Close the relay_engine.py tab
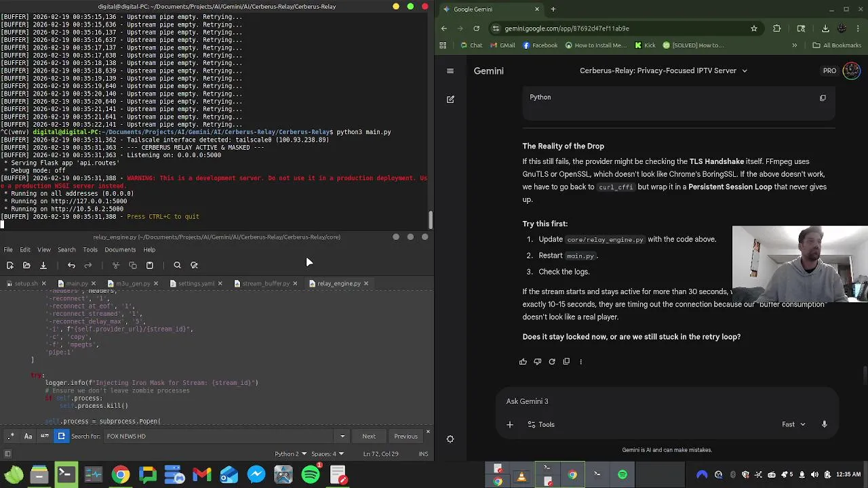The width and height of the screenshot is (868, 488). [366, 283]
